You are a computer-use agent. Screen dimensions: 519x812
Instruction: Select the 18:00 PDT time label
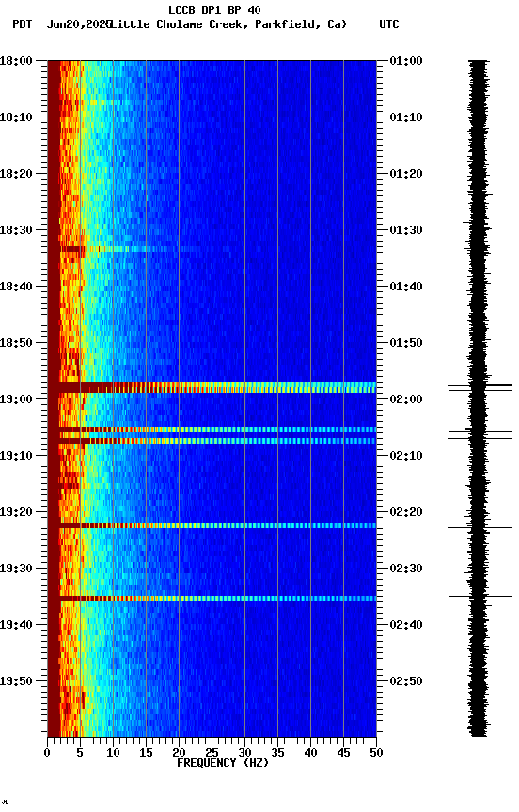coord(16,60)
